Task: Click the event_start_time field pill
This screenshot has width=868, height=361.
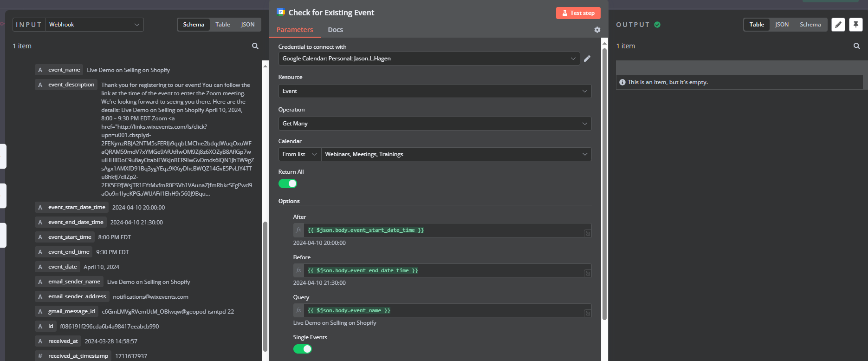Action: pyautogui.click(x=65, y=237)
